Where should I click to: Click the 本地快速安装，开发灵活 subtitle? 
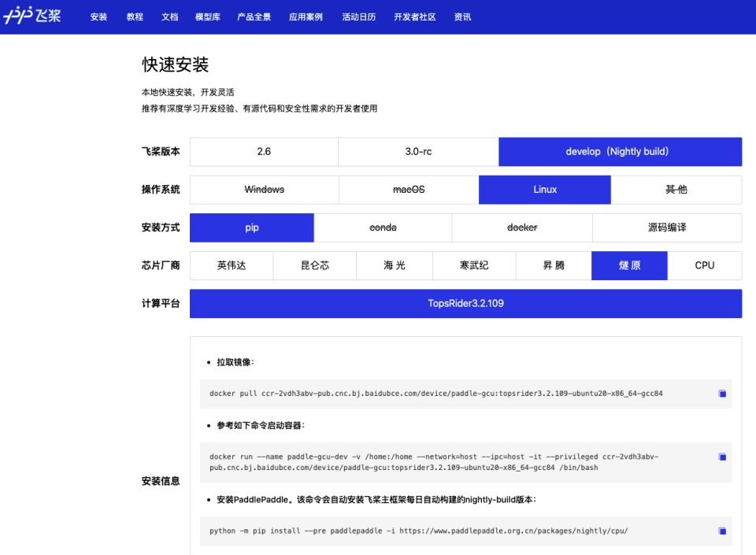187,93
